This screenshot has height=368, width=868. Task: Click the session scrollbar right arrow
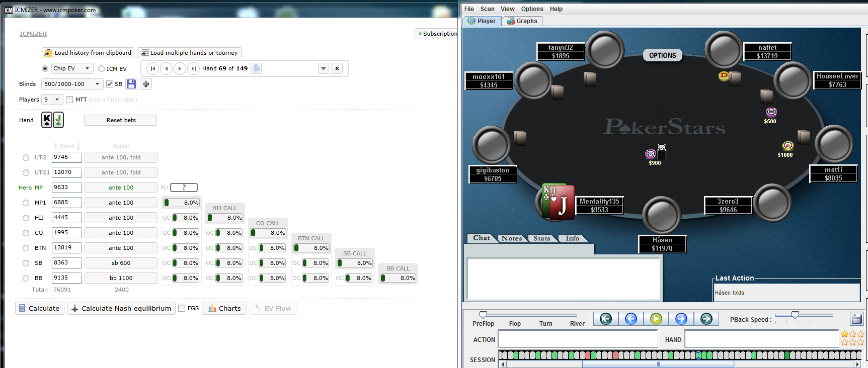tap(858, 364)
